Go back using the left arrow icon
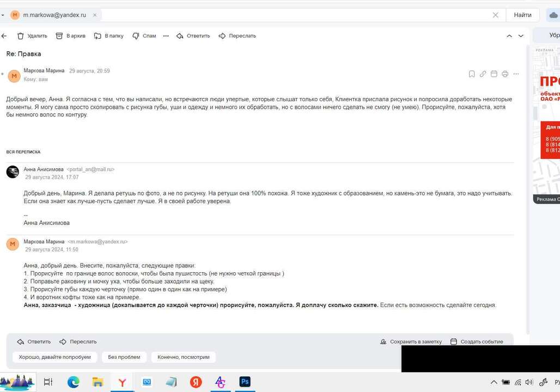The image size is (560, 392). tap(4, 36)
